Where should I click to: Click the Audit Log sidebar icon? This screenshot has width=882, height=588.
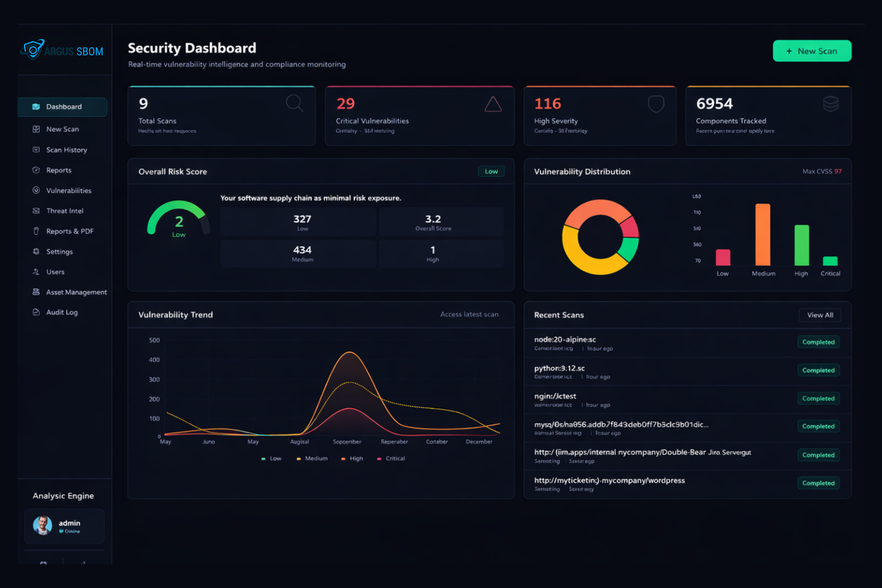click(36, 312)
